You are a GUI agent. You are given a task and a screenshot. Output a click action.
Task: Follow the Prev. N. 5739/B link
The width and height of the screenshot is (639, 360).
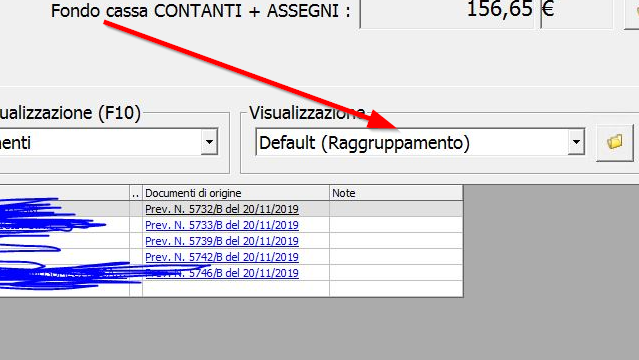pos(222,241)
